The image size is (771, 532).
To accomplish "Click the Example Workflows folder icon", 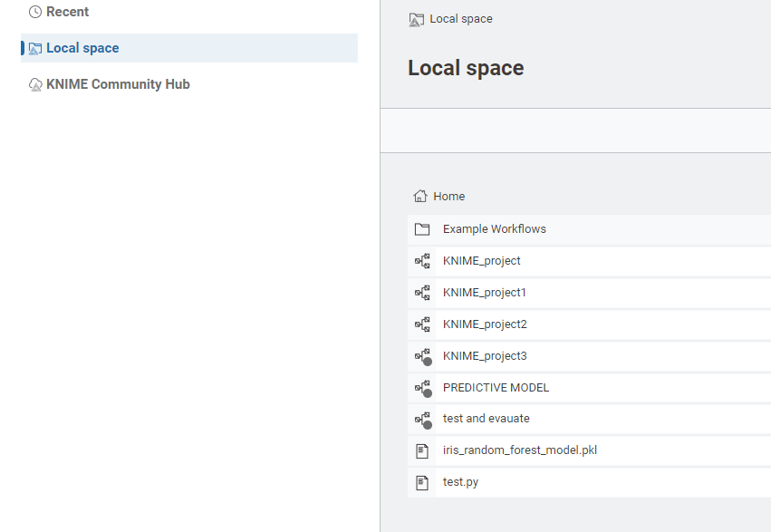I will pos(421,229).
